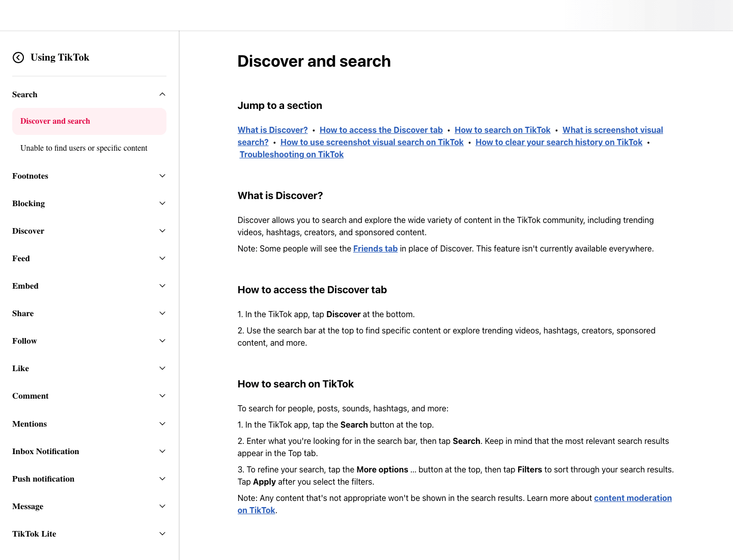The height and width of the screenshot is (560, 733).
Task: Jump to How to use screenshot visual search
Action: [x=372, y=142]
